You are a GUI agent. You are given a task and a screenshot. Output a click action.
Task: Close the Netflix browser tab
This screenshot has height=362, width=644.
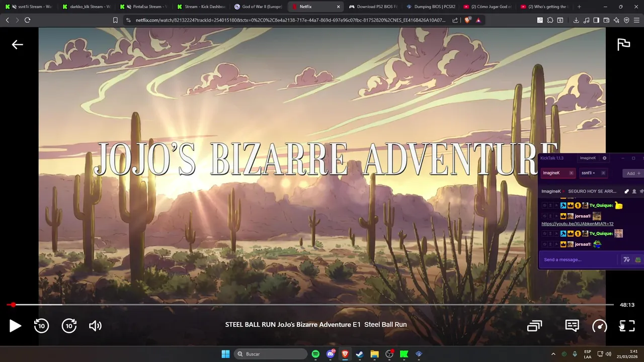point(338,7)
